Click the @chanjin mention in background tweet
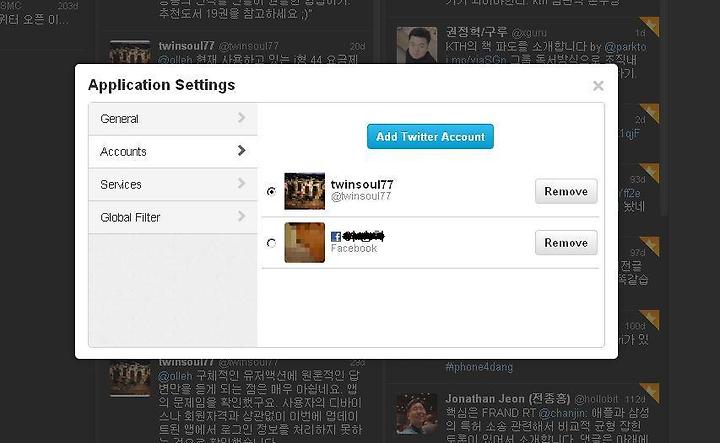The image size is (720, 443). point(562,413)
